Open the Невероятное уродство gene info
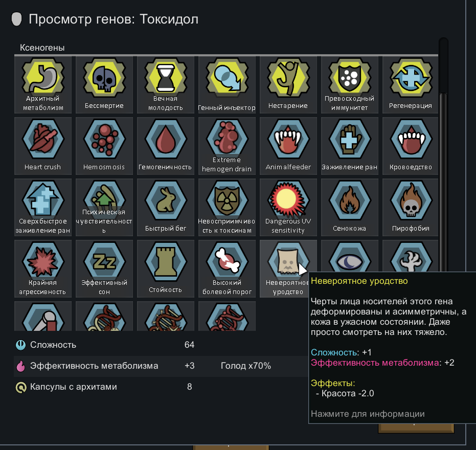 point(288,269)
